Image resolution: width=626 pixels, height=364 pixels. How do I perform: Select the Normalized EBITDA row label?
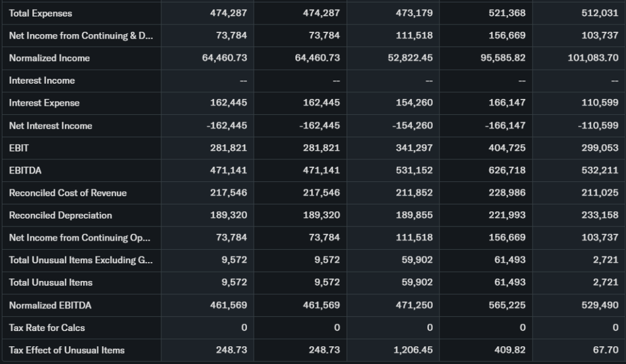pos(50,305)
